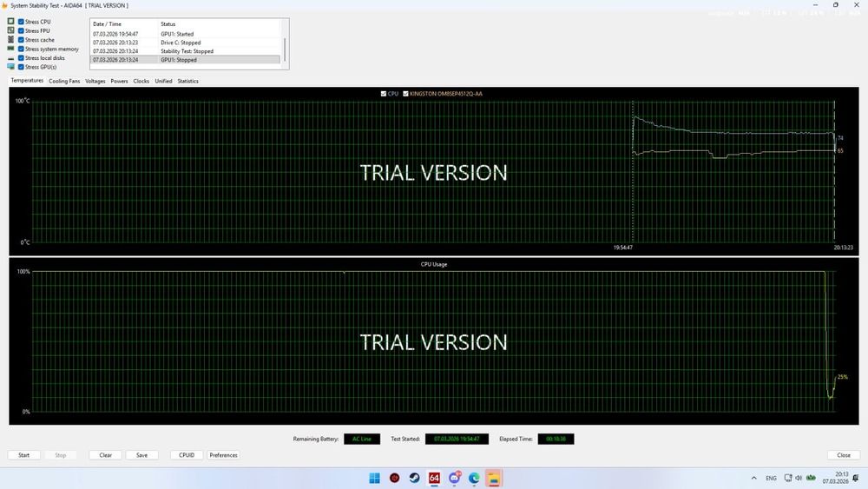The image size is (868, 489).
Task: Launch Steam from the taskbar
Action: click(414, 478)
